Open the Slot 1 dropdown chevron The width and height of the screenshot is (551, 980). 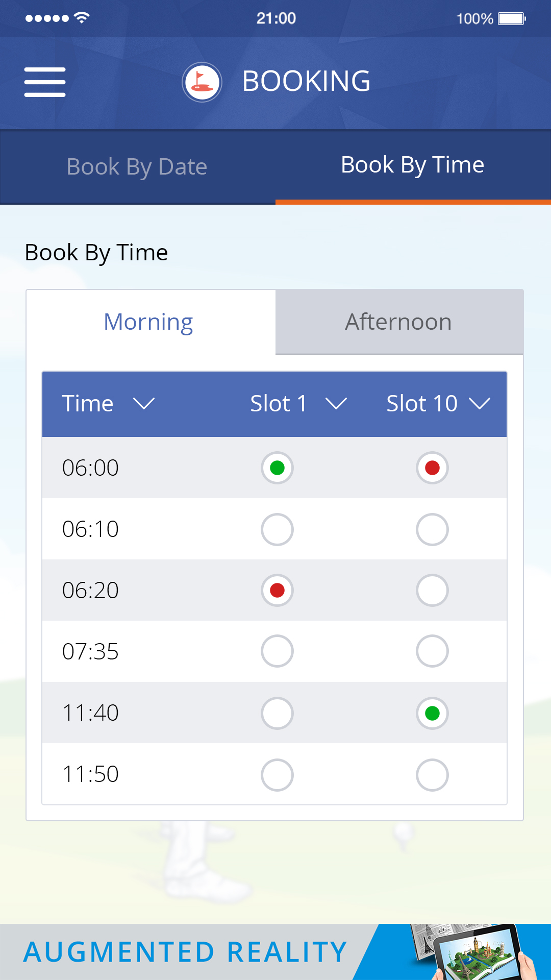click(x=336, y=404)
